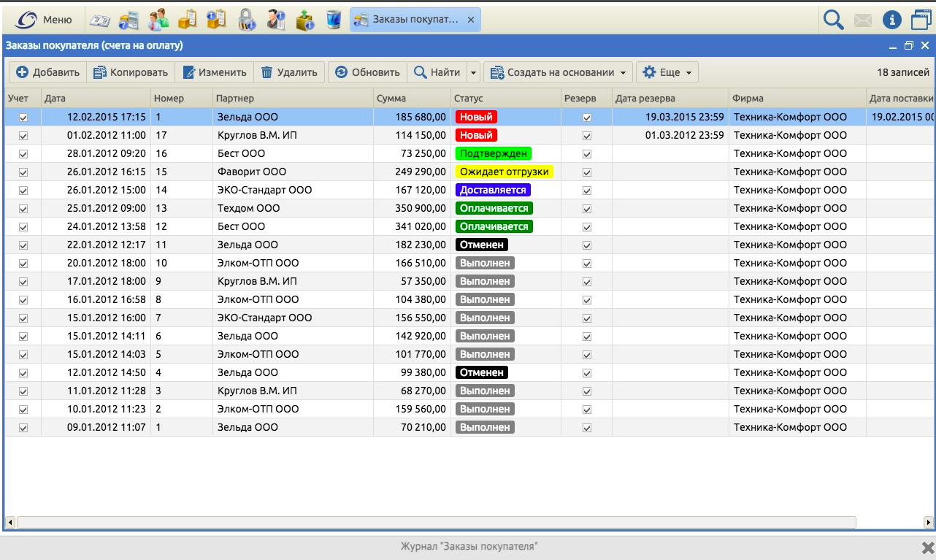Sort by the Партнер column header
This screenshot has width=936, height=560.
point(293,99)
